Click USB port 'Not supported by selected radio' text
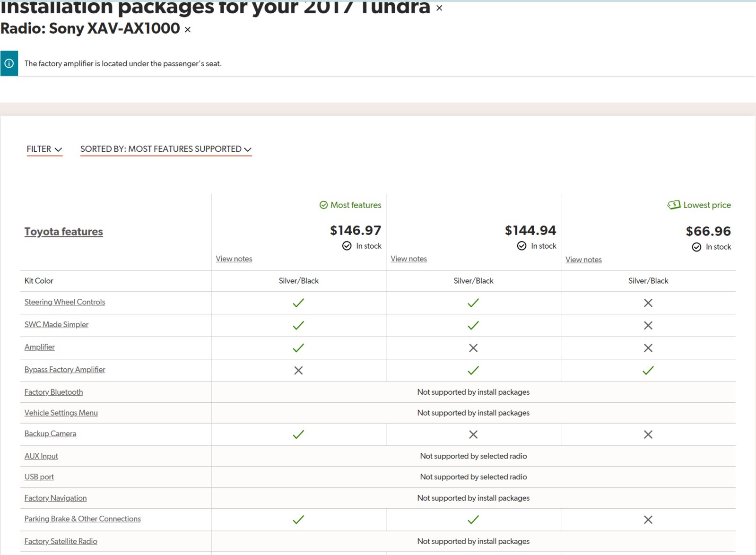Image resolution: width=756 pixels, height=555 pixels. (x=473, y=477)
